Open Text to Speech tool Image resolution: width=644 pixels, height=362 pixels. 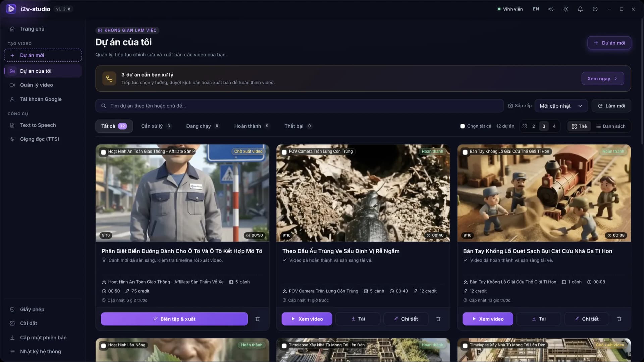43,125
